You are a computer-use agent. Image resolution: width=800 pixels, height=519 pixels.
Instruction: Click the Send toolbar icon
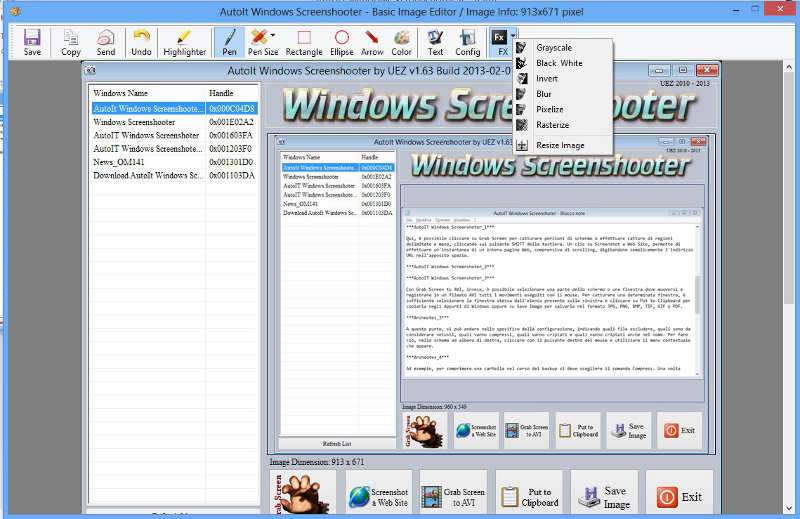pos(106,42)
